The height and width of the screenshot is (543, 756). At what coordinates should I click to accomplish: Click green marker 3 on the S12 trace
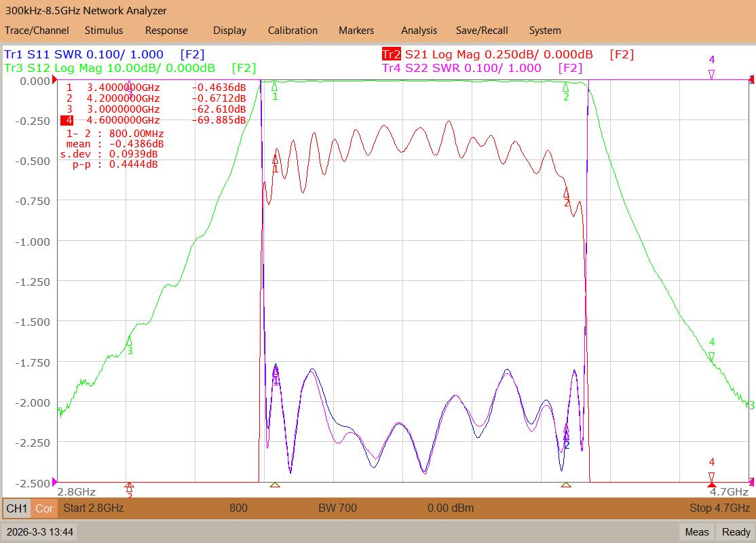(129, 341)
